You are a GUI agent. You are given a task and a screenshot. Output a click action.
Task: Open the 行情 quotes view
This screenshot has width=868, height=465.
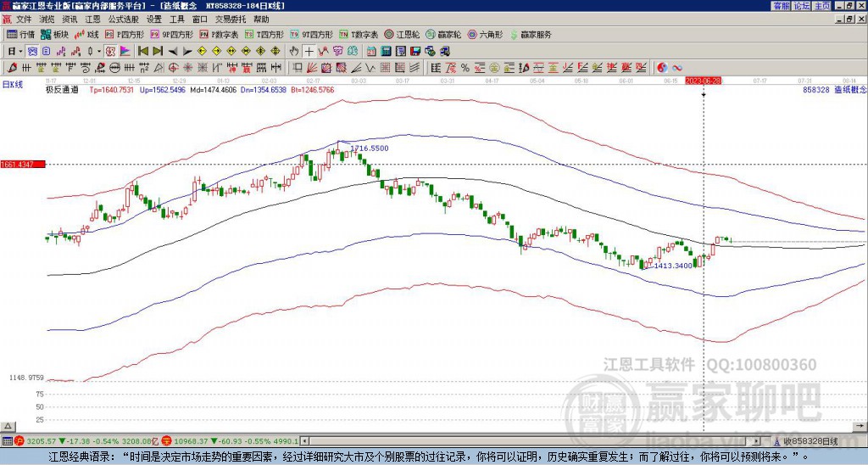(20, 34)
